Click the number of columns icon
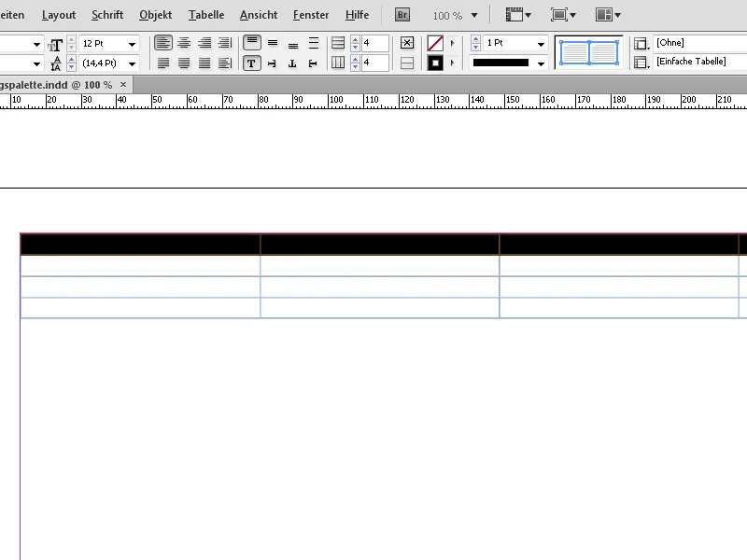 pyautogui.click(x=338, y=63)
